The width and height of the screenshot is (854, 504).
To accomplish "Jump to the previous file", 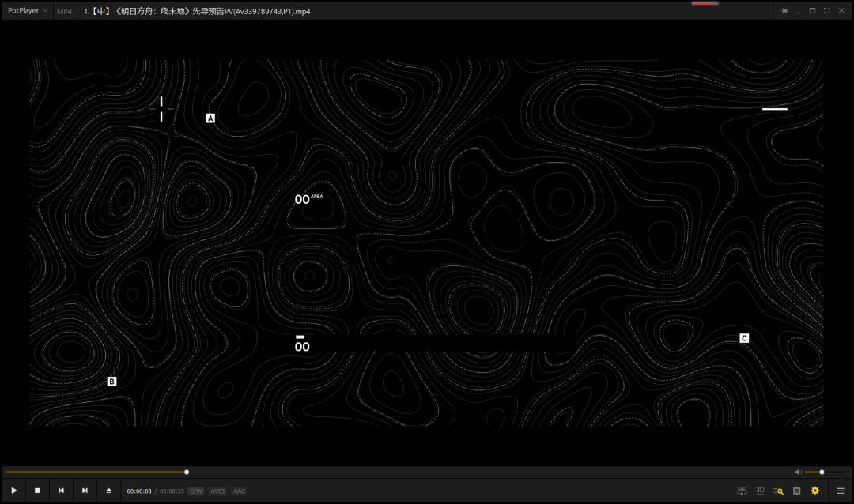I will 61,491.
